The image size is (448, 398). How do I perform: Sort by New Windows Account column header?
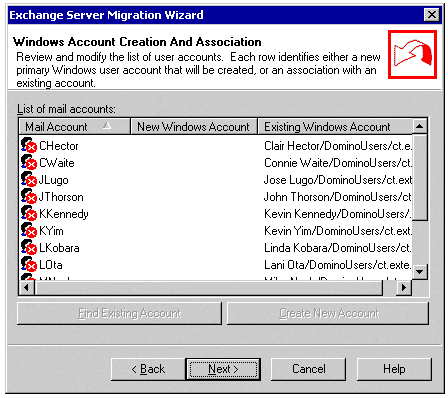[194, 126]
